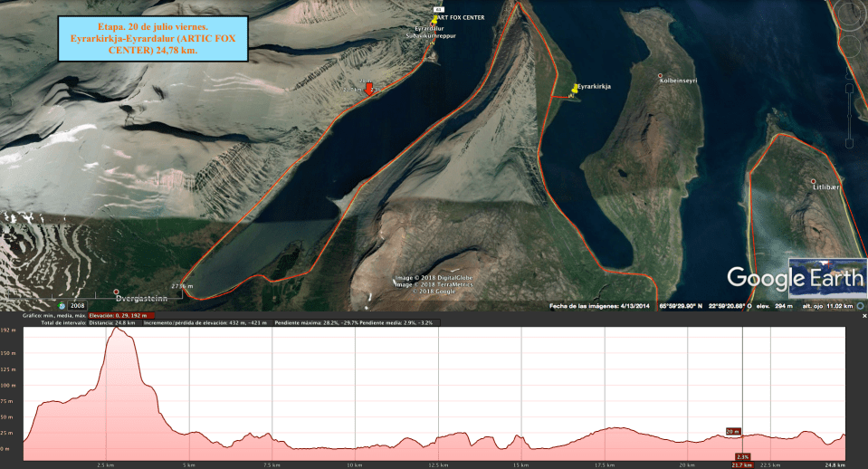Click the Fecha de las imágenes date
The height and width of the screenshot is (469, 868).
coord(600,306)
